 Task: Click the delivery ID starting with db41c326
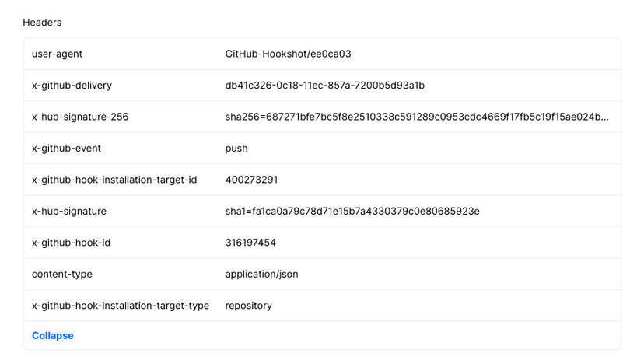pyautogui.click(x=325, y=86)
